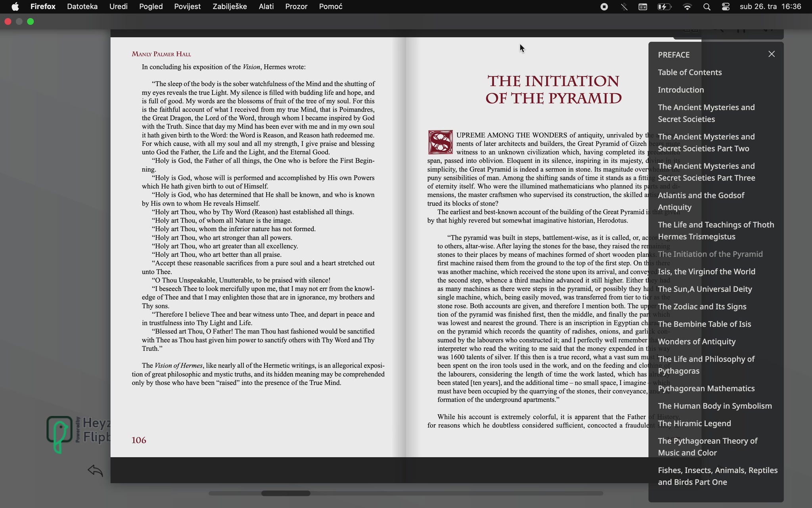Go to the PREFACE chapter
The width and height of the screenshot is (812, 508).
(x=674, y=55)
